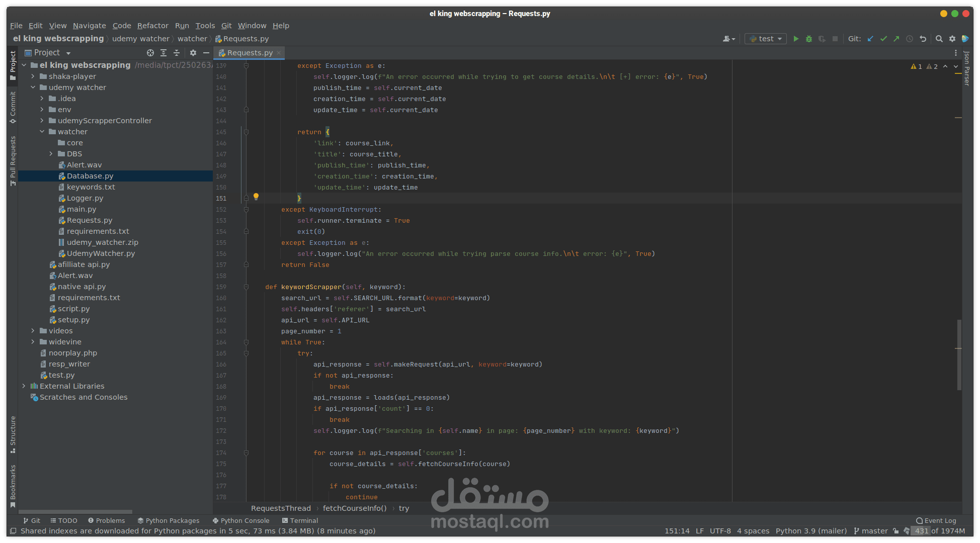Viewport: 980px width, 543px height.
Task: Open the Terminal tool window
Action: pyautogui.click(x=300, y=521)
